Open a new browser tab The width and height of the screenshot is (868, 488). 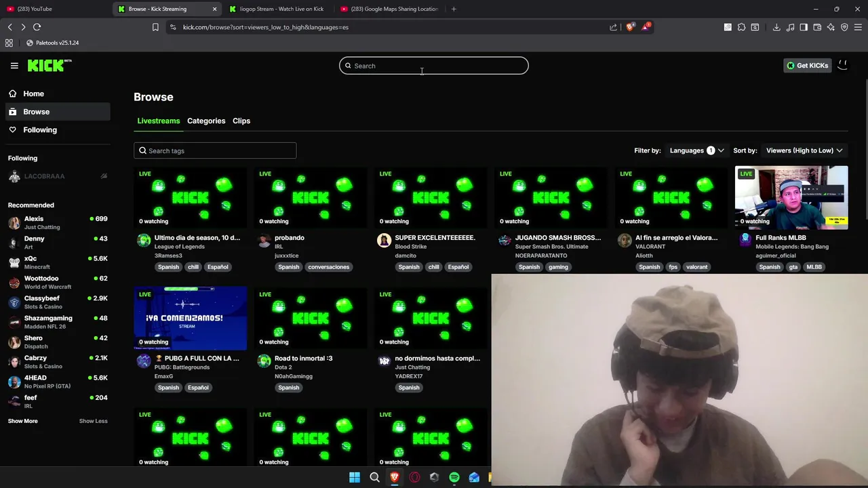tap(454, 9)
